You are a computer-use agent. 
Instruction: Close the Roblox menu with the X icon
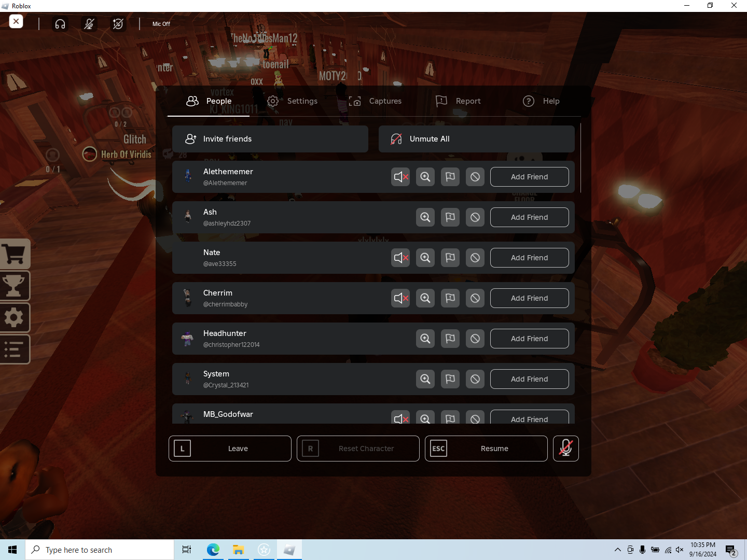(16, 22)
